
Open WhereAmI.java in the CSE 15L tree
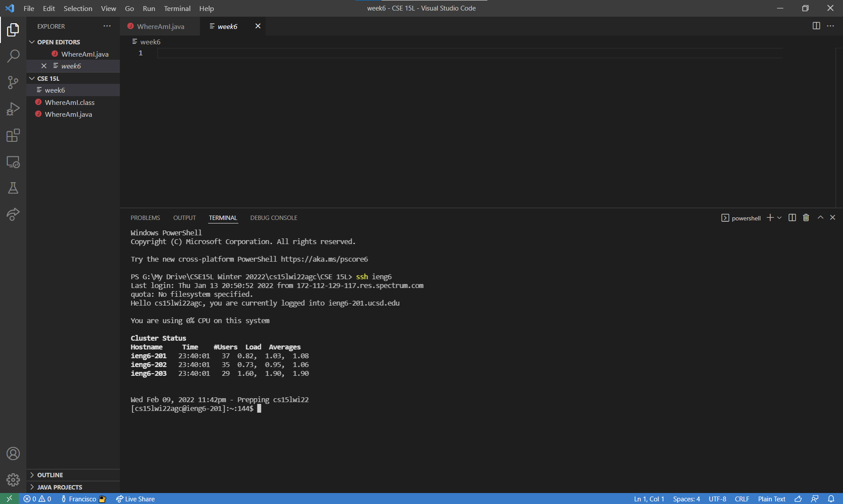point(73,114)
